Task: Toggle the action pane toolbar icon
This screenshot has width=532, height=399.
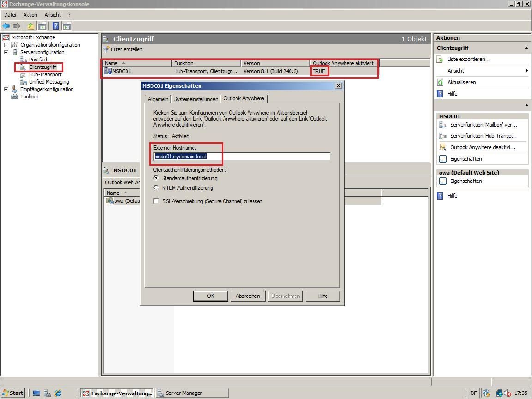Action: (67, 26)
